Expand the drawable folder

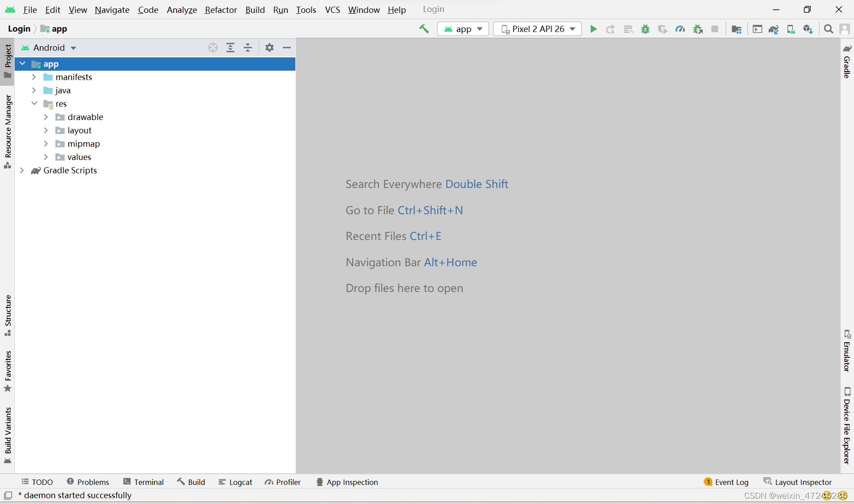click(x=46, y=117)
